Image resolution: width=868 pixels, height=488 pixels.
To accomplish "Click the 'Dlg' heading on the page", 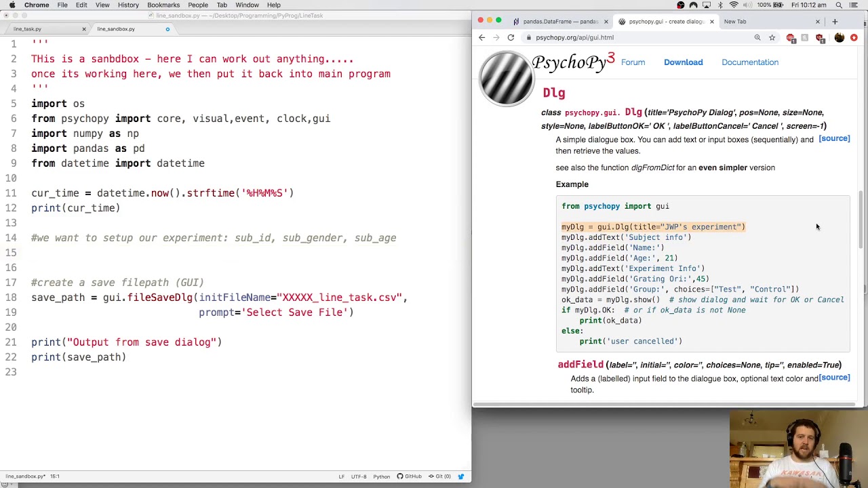I will [x=553, y=93].
